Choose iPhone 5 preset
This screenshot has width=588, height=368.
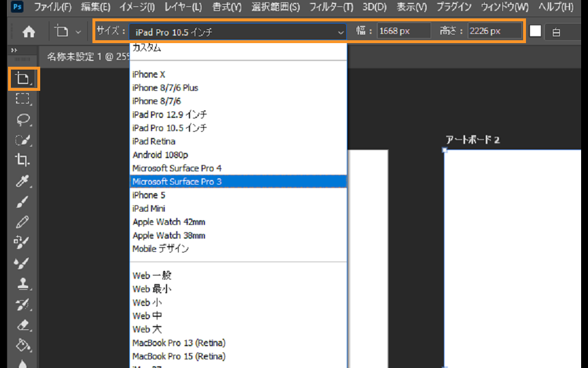[x=238, y=195]
